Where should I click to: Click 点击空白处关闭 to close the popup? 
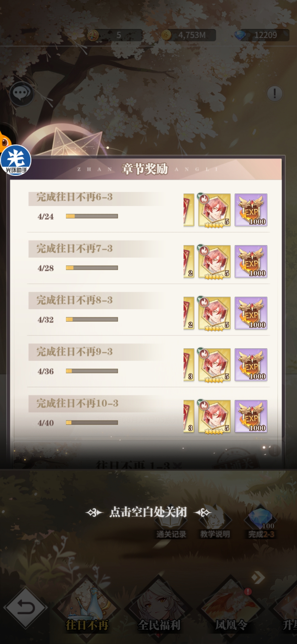pos(148,512)
